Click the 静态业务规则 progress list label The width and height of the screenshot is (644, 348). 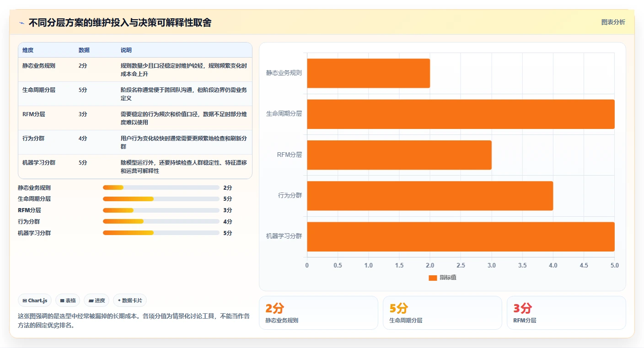[34, 188]
